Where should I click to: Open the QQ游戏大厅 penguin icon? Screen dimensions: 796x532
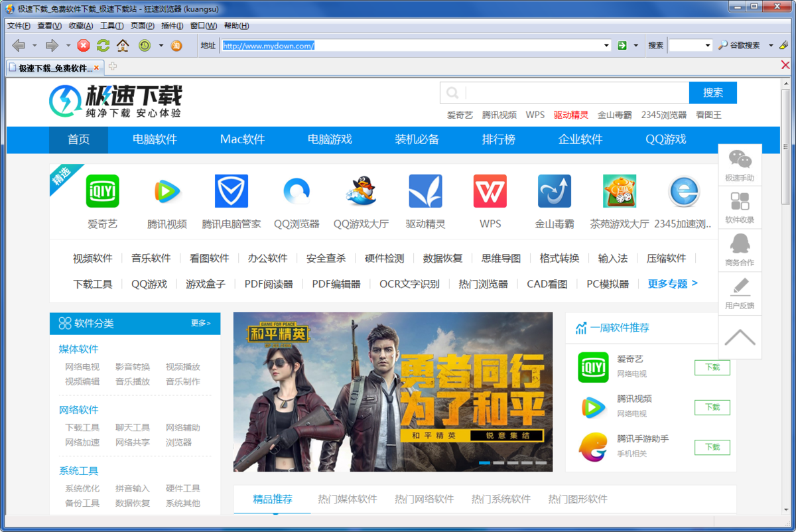coord(361,191)
